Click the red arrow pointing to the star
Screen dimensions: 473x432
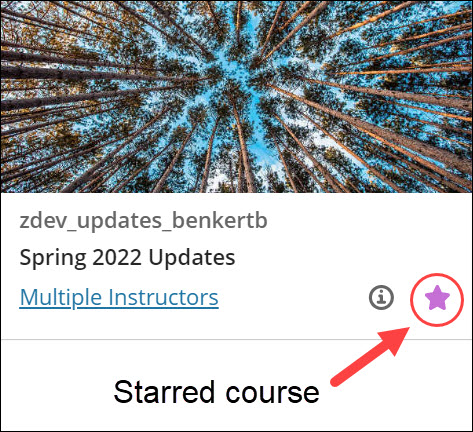point(370,356)
